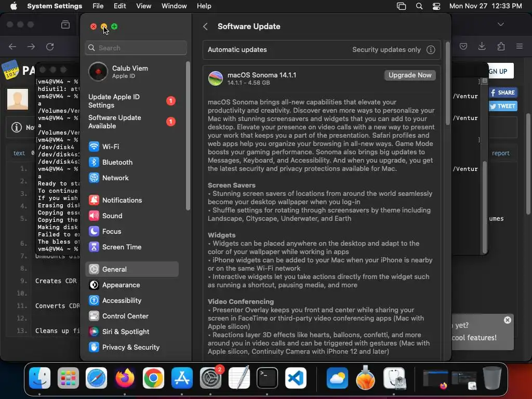
Task: Open Finder from the Dock
Action: tap(39, 378)
